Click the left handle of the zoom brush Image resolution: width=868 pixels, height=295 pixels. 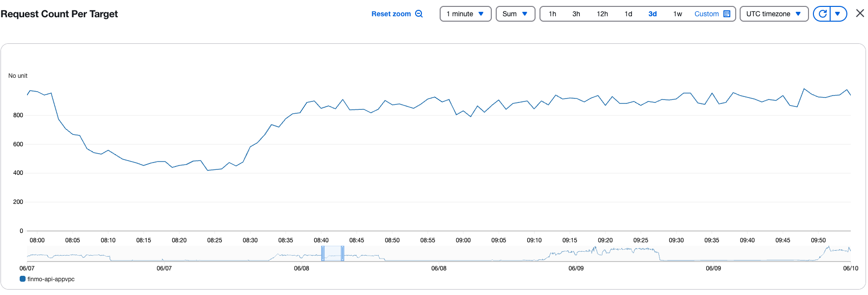point(323,253)
